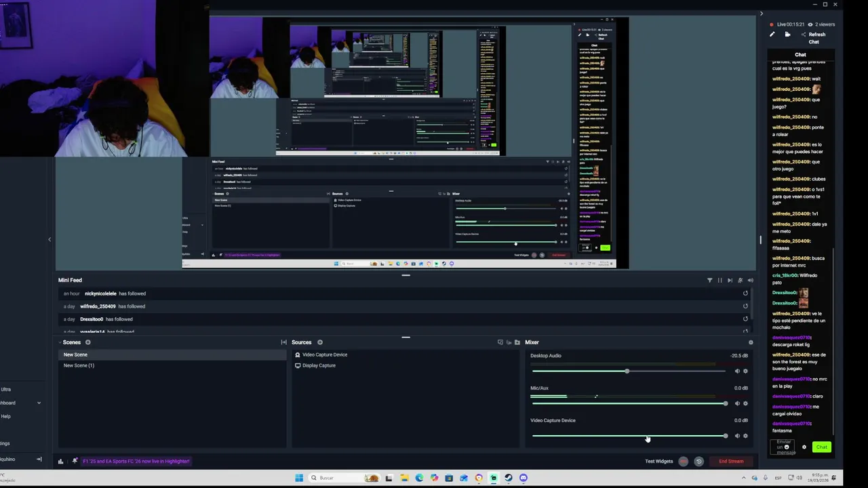
Task: Click the 2 viewers count in chat header
Action: [821, 24]
